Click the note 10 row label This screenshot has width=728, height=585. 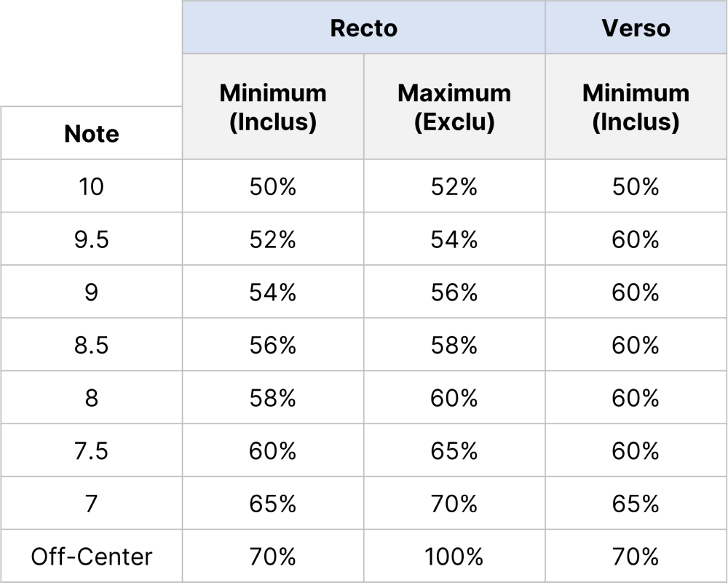[x=91, y=186]
